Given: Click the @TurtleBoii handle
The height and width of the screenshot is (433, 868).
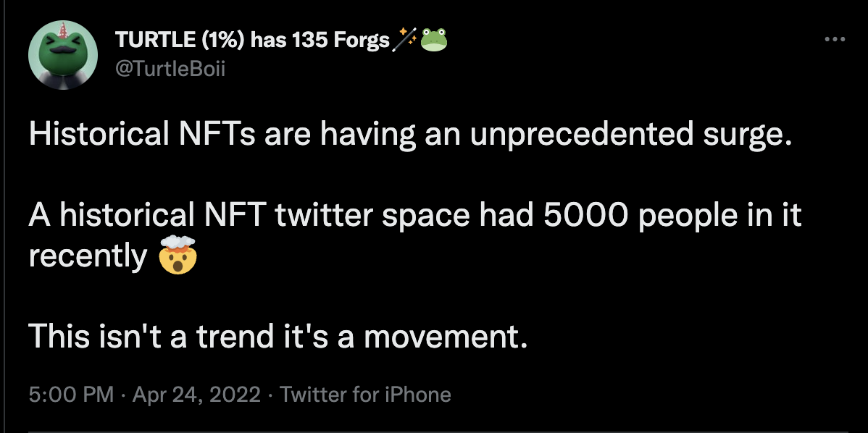Looking at the screenshot, I should (x=170, y=70).
